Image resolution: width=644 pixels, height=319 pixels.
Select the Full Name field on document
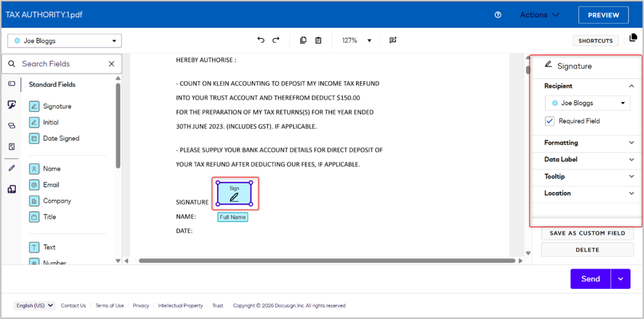(x=233, y=217)
